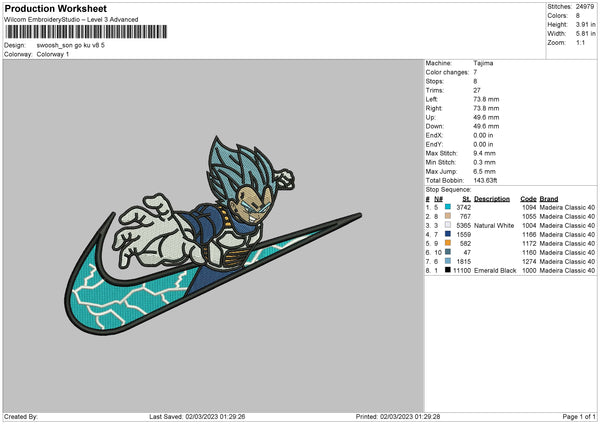The height and width of the screenshot is (424, 600).
Task: Click the 'St.' column header
Action: (x=466, y=199)
